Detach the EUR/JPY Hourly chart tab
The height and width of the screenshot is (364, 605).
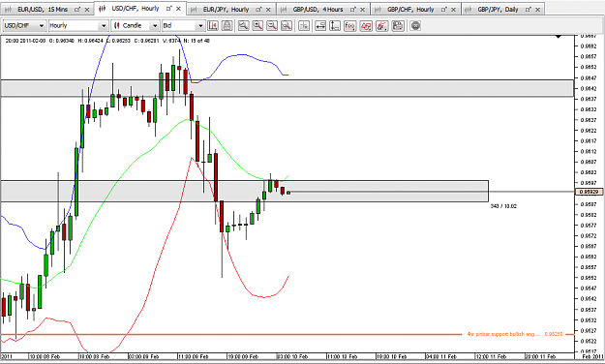click(258, 10)
